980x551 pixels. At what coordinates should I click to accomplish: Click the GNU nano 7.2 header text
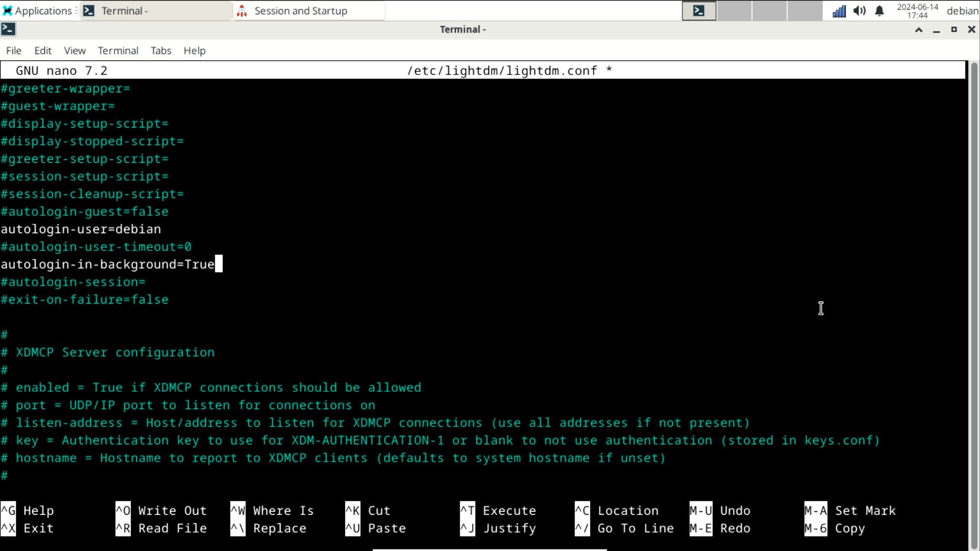coord(61,70)
